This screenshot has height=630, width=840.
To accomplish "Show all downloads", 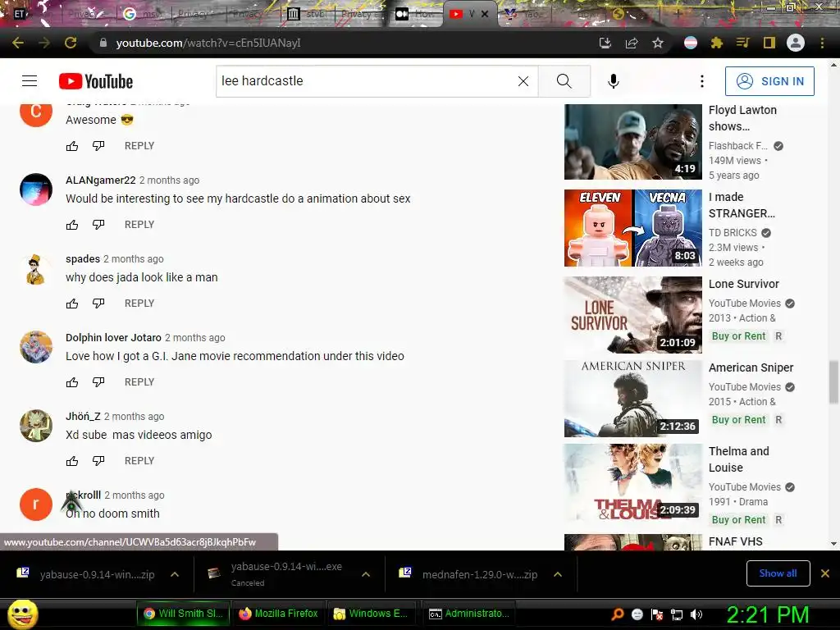I will pyautogui.click(x=778, y=573).
